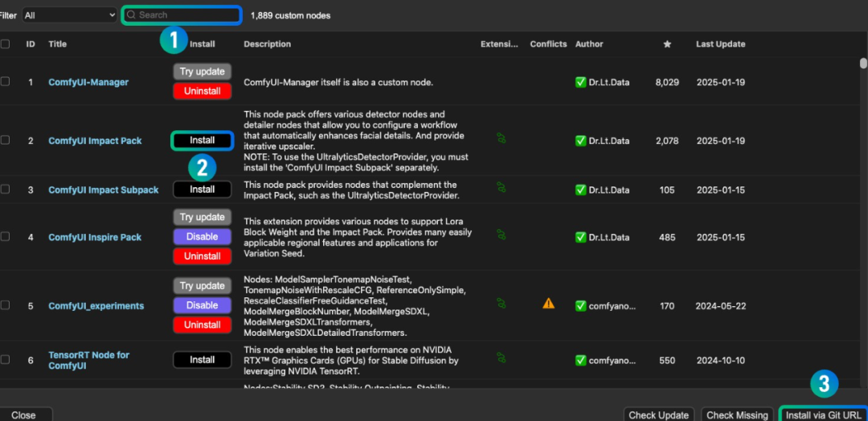Screen dimensions: 868x421
Task: Click the 1,889 custom nodes count
Action: pos(291,15)
